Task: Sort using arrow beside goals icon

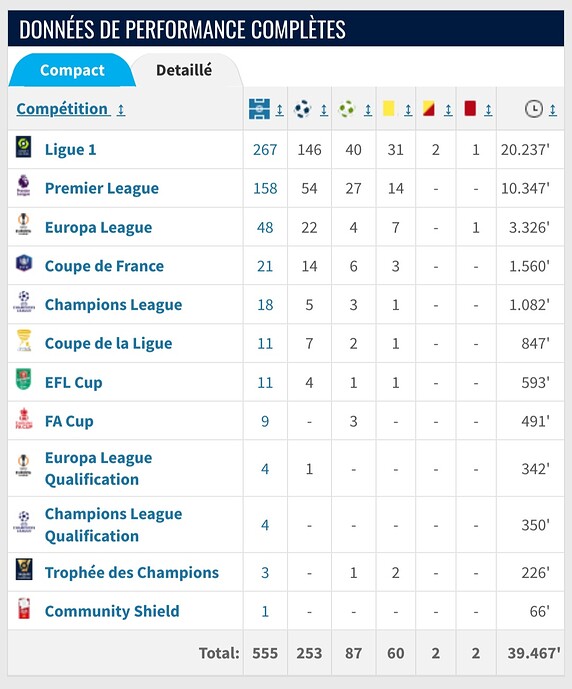Action: (324, 110)
